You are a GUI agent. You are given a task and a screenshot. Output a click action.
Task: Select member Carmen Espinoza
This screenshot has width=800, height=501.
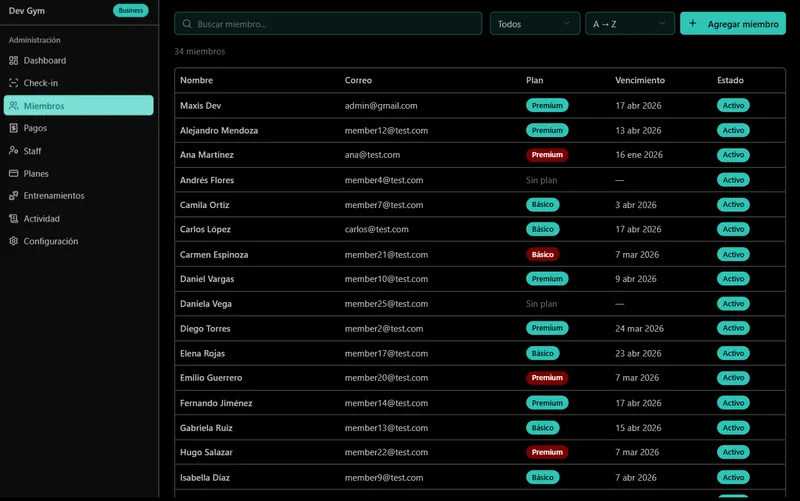point(214,255)
